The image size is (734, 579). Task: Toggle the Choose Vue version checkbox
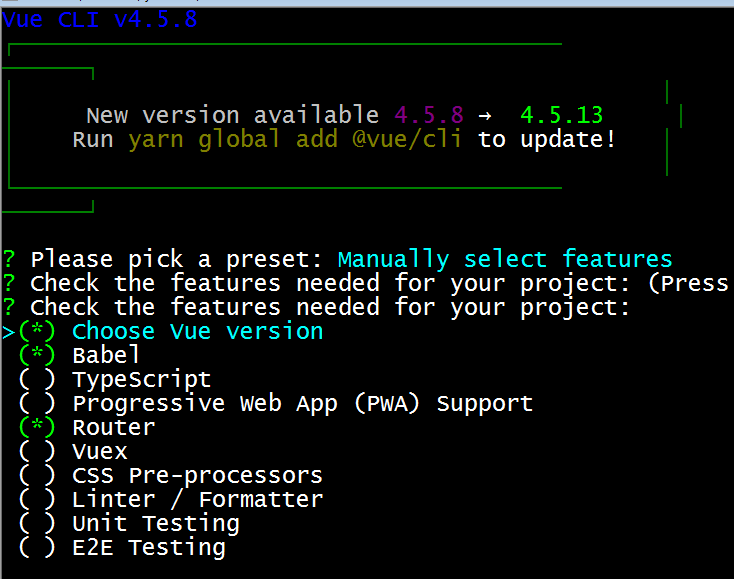(37, 331)
